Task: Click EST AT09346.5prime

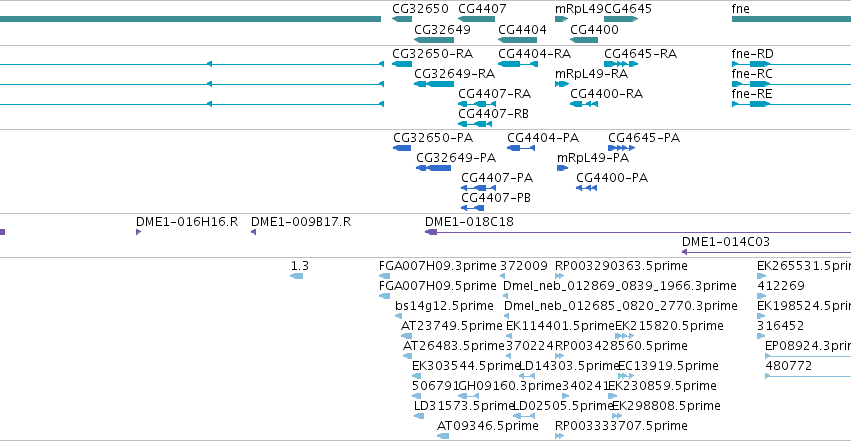Action: point(443,437)
